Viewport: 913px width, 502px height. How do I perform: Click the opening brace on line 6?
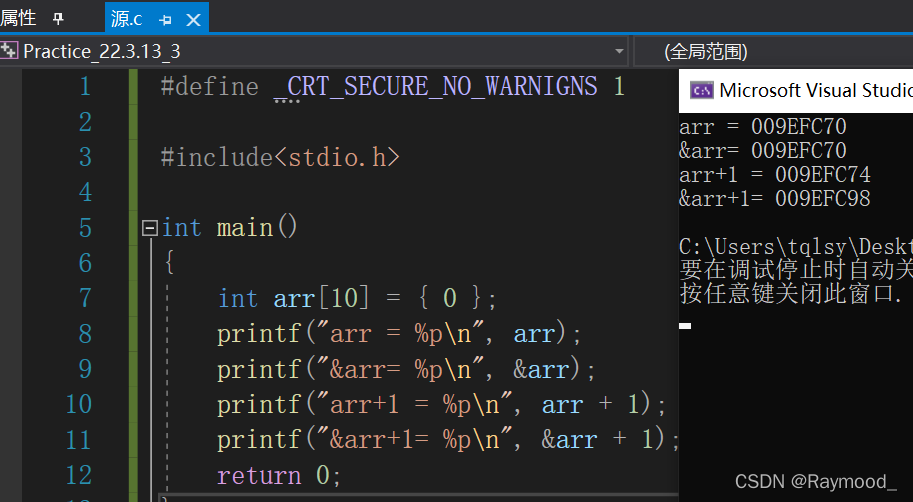(x=169, y=263)
